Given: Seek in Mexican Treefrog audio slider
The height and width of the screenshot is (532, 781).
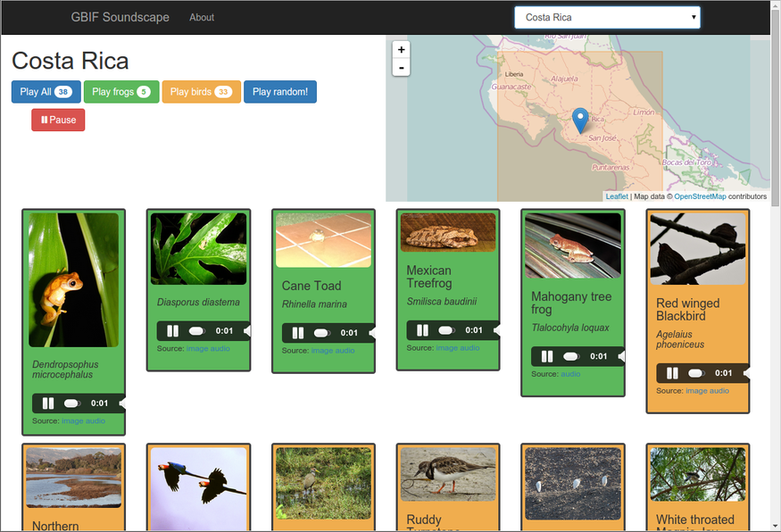Looking at the screenshot, I should [x=446, y=329].
